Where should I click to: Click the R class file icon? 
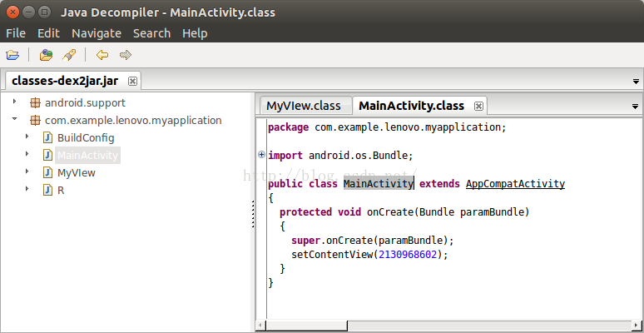(48, 191)
